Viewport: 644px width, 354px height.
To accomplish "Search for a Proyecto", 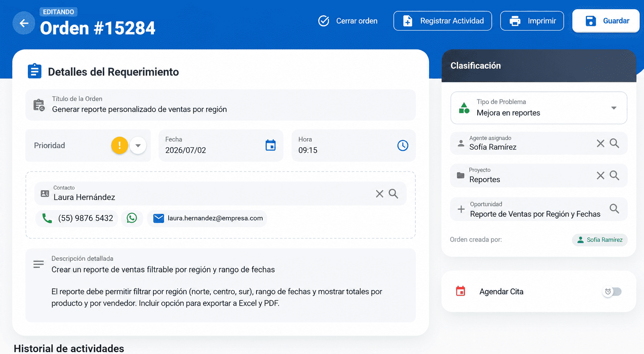I will click(x=614, y=175).
